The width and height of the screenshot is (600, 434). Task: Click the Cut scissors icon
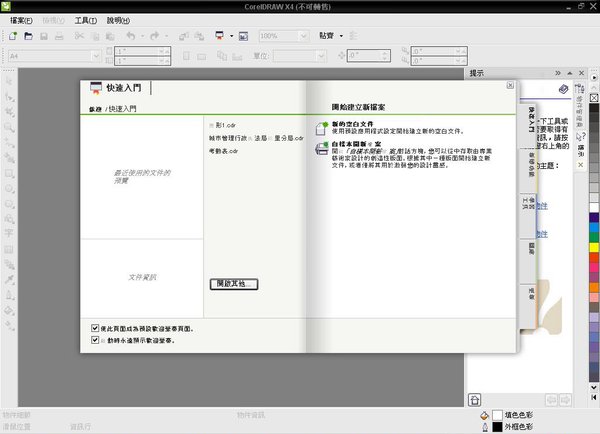point(79,36)
